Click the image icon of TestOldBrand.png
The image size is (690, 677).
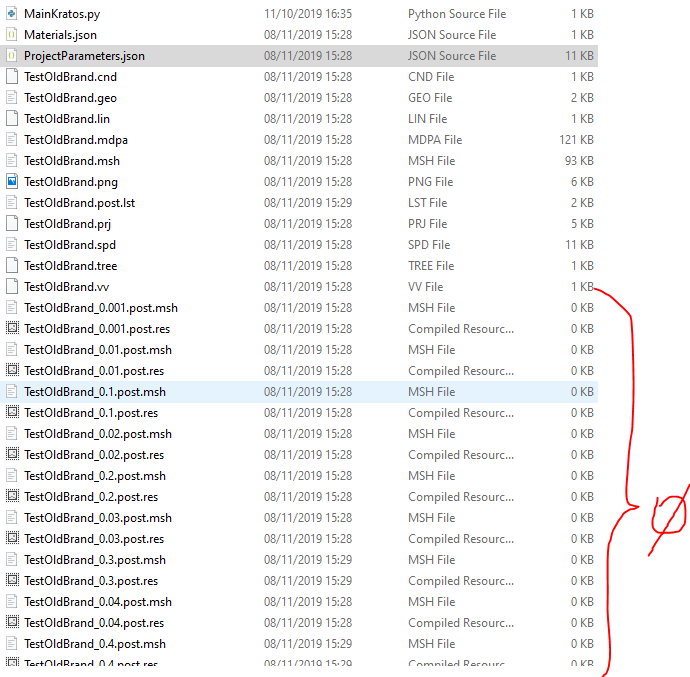pos(12,182)
